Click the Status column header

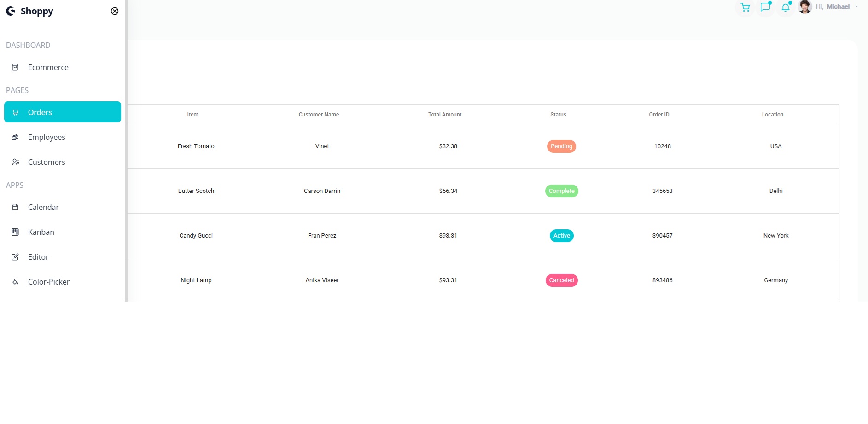pos(558,115)
